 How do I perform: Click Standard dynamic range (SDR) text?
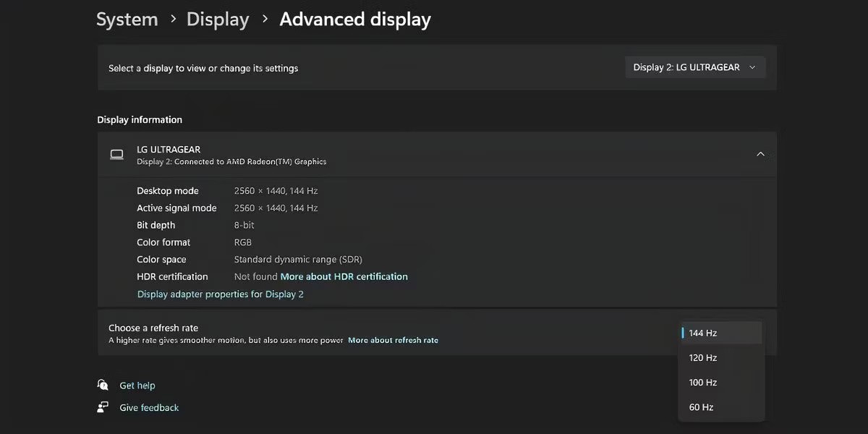coord(298,259)
